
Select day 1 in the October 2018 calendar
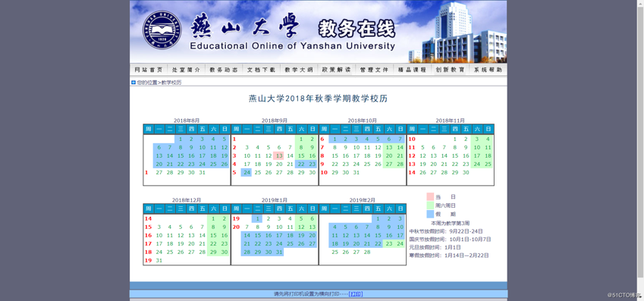click(335, 140)
